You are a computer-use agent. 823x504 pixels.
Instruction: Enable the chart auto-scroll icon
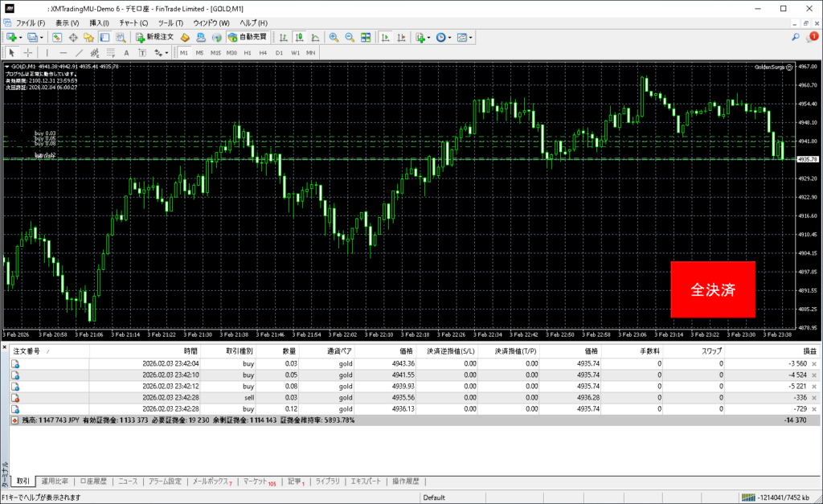[386, 37]
